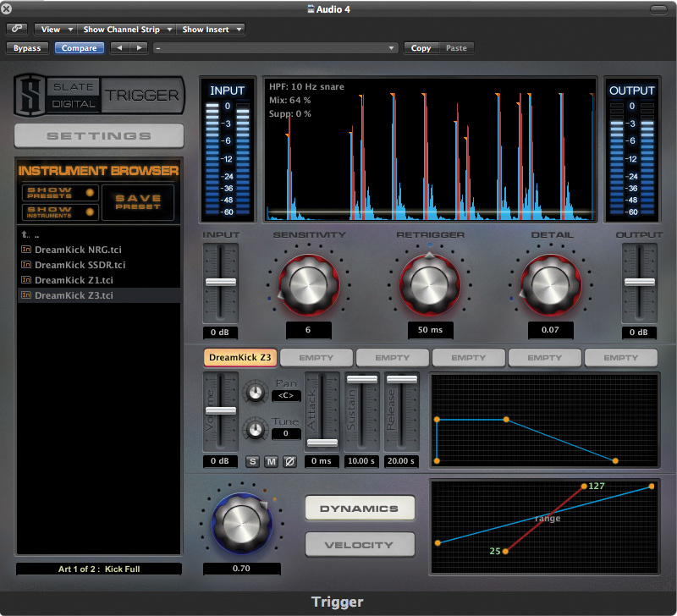Image resolution: width=677 pixels, height=616 pixels.
Task: Select the third instrument slot, EMPTY tab
Action: [x=393, y=358]
